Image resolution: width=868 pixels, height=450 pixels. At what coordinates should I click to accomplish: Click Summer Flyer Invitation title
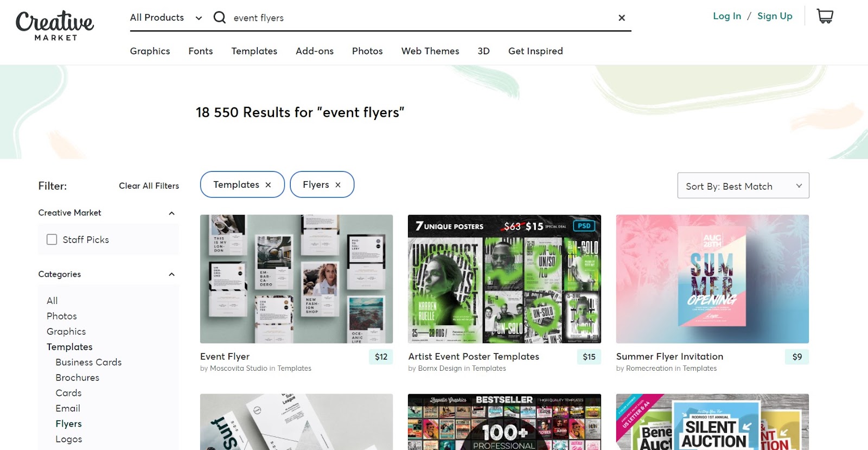669,357
